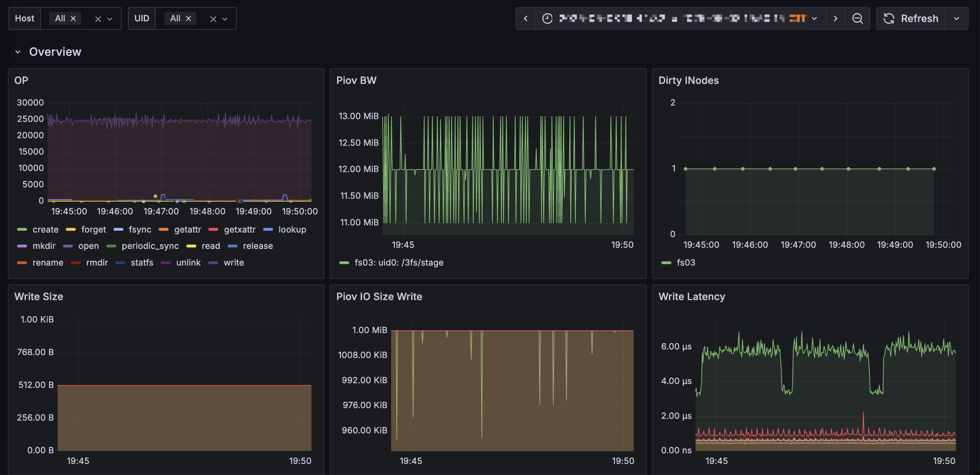
Task: Open the time picker clock icon
Action: pos(547,18)
